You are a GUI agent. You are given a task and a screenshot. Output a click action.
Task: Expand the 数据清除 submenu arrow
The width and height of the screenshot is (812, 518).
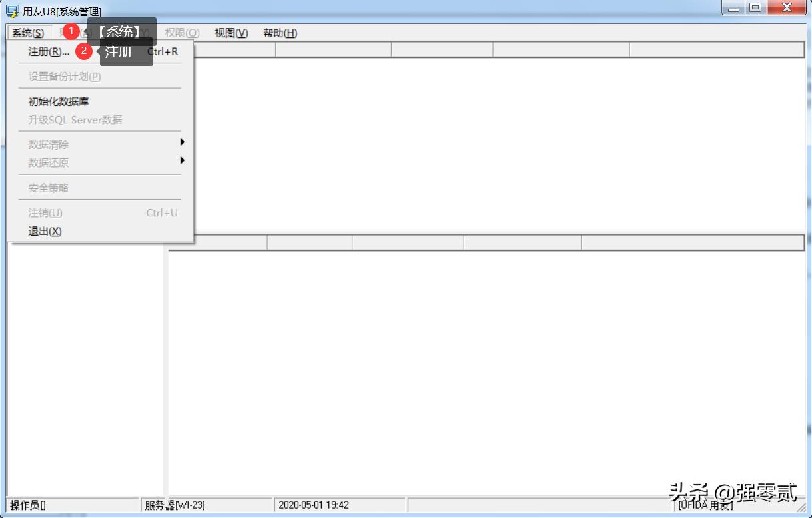183,144
